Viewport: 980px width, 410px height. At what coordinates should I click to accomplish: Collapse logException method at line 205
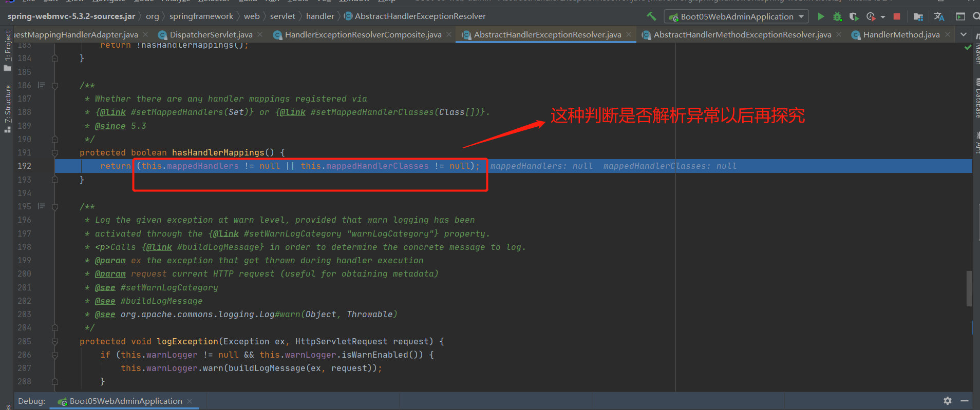pos(55,342)
